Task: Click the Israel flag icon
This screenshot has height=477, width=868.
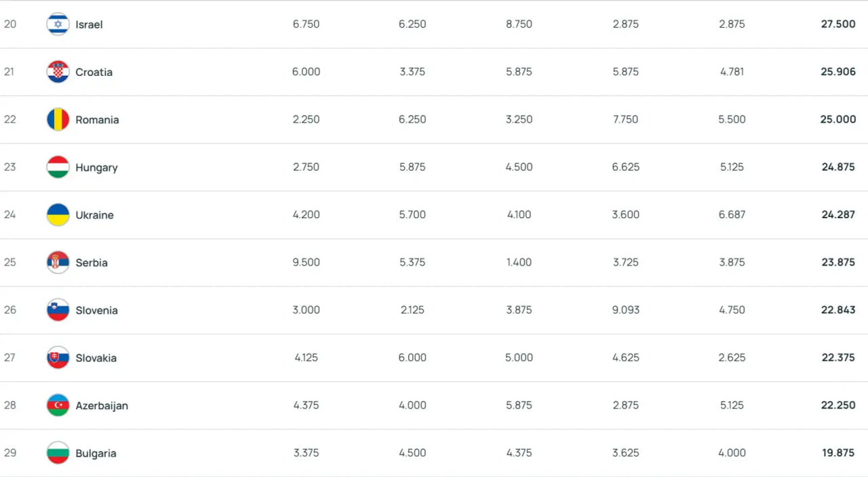Action: click(x=58, y=24)
